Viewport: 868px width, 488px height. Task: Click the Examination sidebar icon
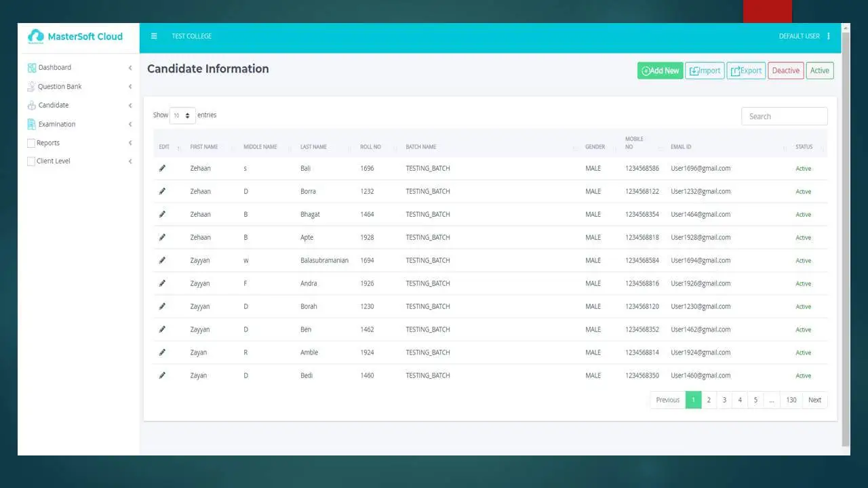pyautogui.click(x=31, y=124)
